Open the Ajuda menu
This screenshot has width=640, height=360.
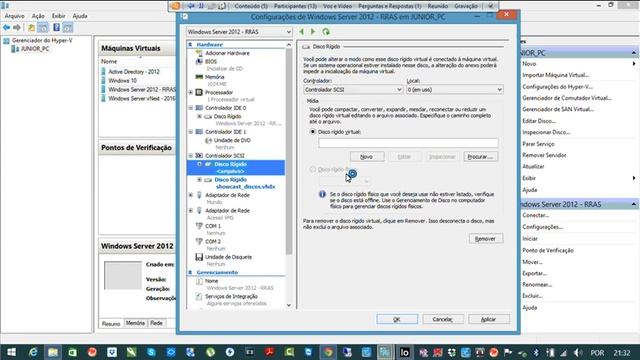(80, 16)
